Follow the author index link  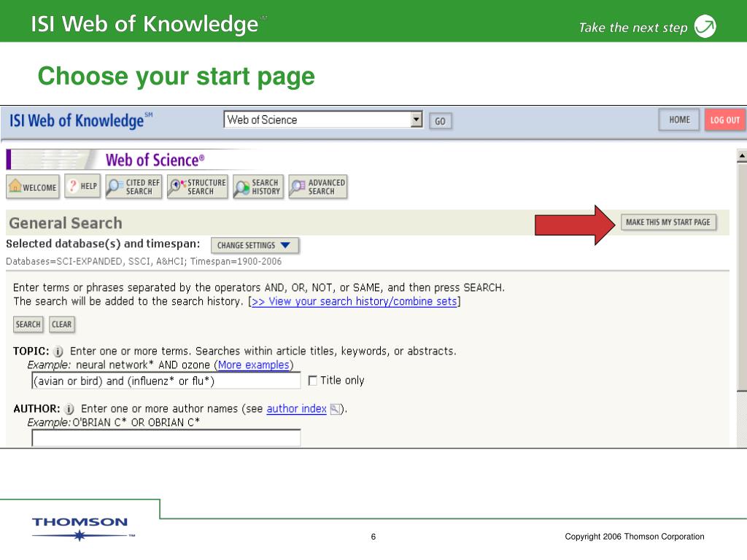tap(296, 408)
